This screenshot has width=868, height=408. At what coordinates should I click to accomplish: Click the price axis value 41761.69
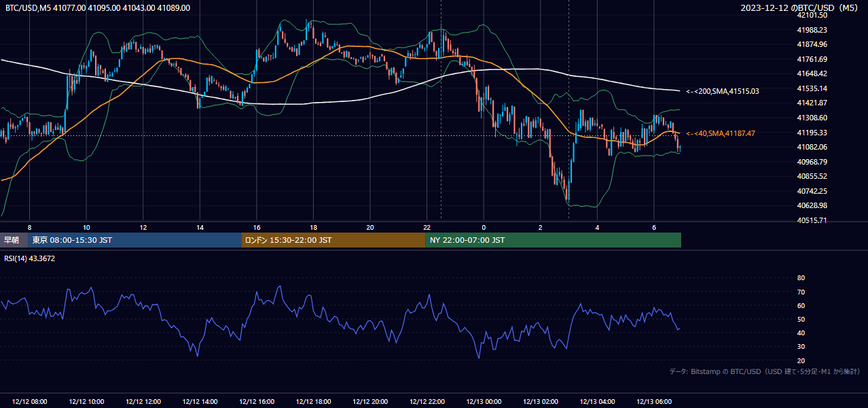point(812,59)
